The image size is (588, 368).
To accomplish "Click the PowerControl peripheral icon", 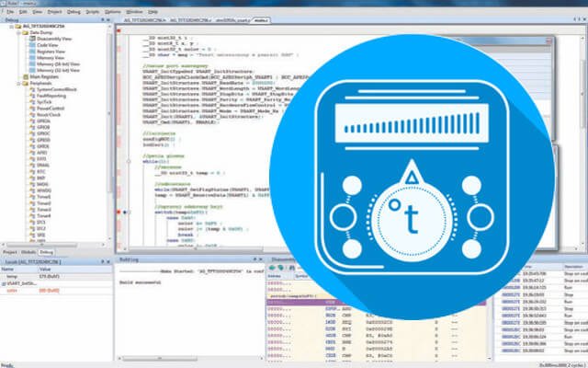I will point(32,109).
